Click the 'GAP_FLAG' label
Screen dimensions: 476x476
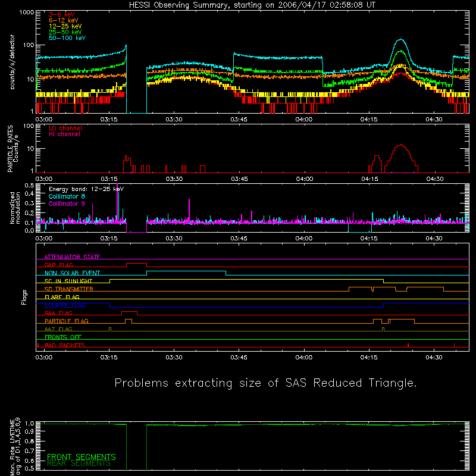58,265
